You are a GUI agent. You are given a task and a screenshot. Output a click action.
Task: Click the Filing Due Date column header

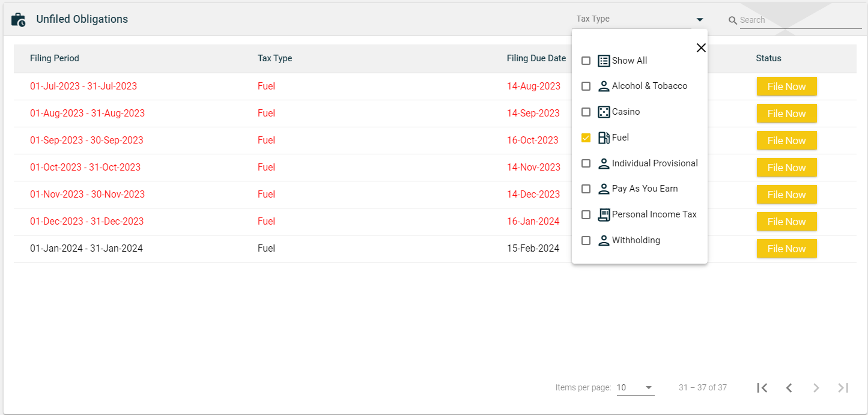pyautogui.click(x=536, y=58)
